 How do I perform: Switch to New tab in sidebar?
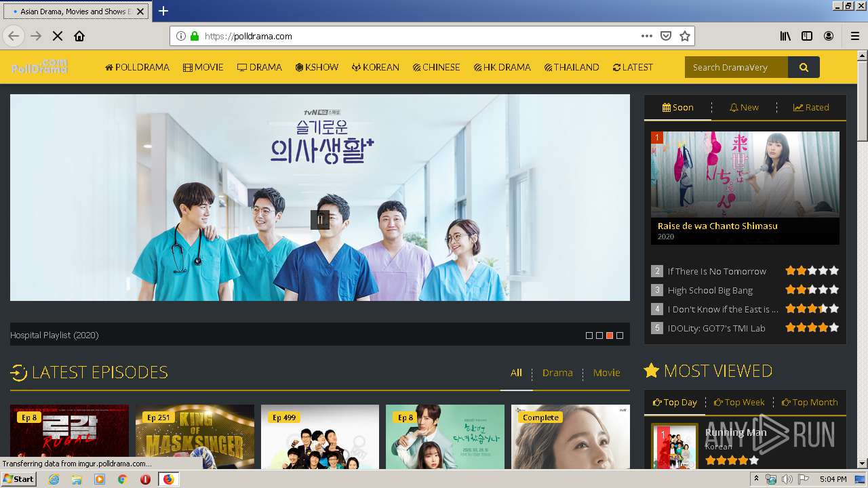pos(744,107)
